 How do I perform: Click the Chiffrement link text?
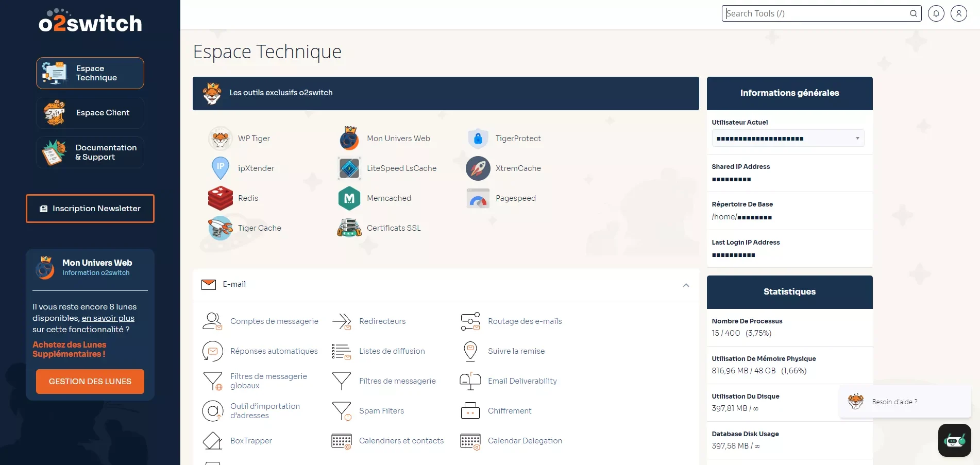[x=510, y=411]
